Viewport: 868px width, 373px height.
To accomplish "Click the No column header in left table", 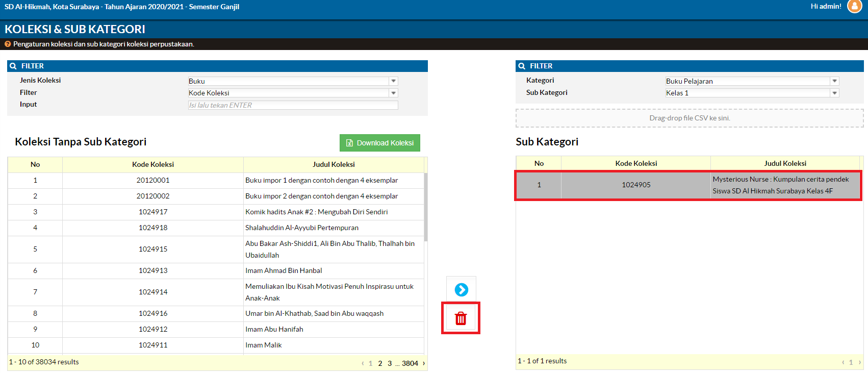I will 35,164.
